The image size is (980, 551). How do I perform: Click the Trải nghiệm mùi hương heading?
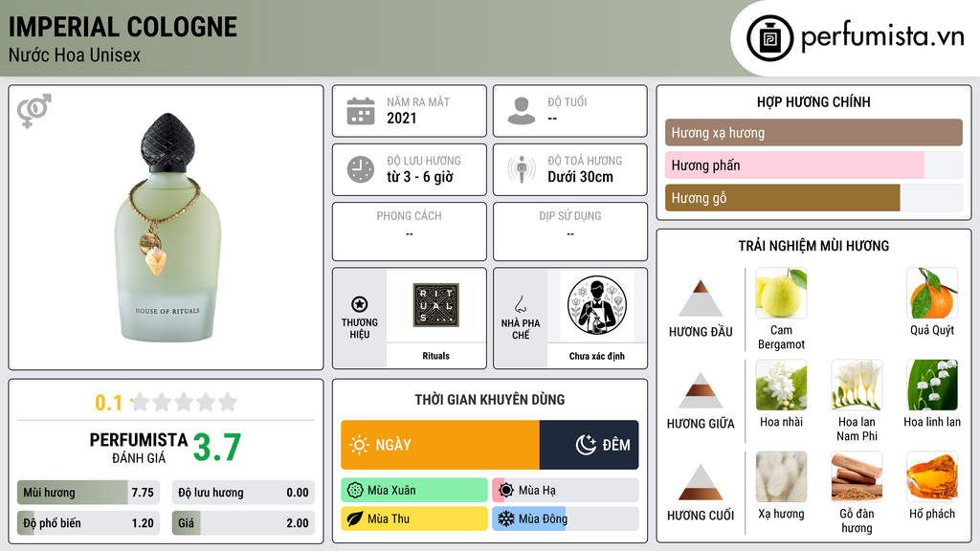click(x=813, y=246)
